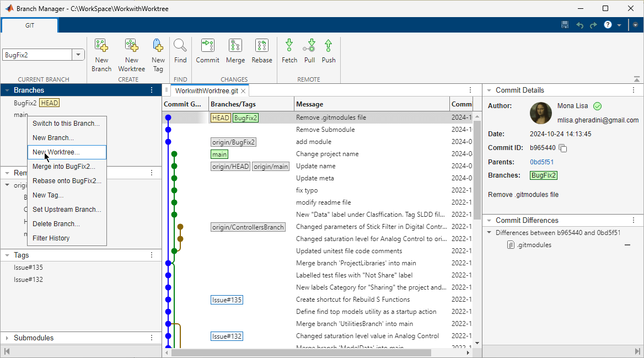Expand the Submodules panel
The image size is (644, 358).
click(7, 338)
